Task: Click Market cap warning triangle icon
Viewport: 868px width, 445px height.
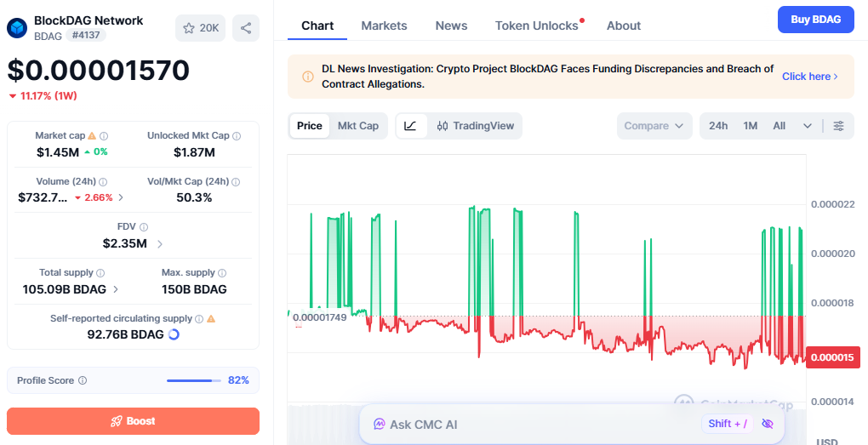Action: point(92,135)
